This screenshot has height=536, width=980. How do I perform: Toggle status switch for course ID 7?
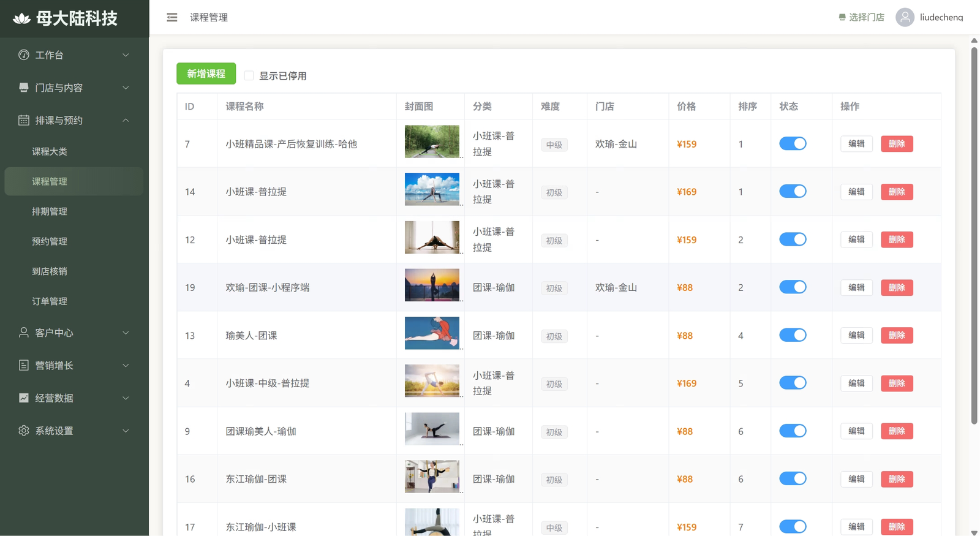[x=793, y=143]
